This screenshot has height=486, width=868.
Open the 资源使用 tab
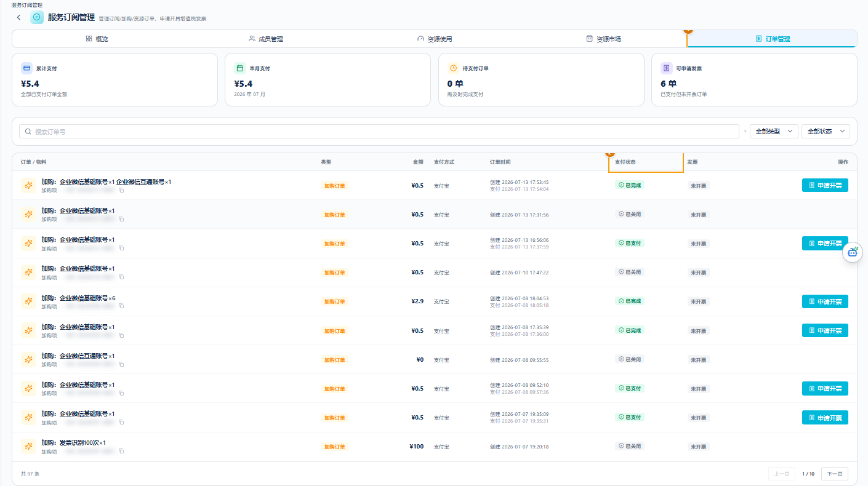pyautogui.click(x=435, y=39)
